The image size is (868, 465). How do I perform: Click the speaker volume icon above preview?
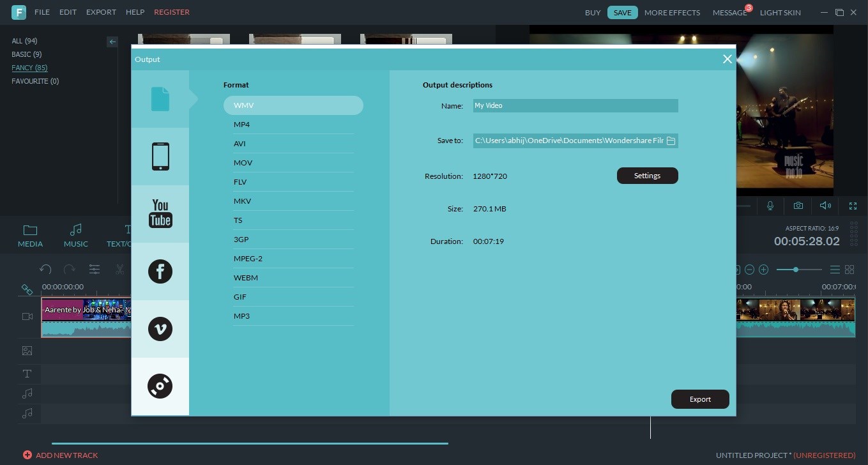tap(825, 206)
